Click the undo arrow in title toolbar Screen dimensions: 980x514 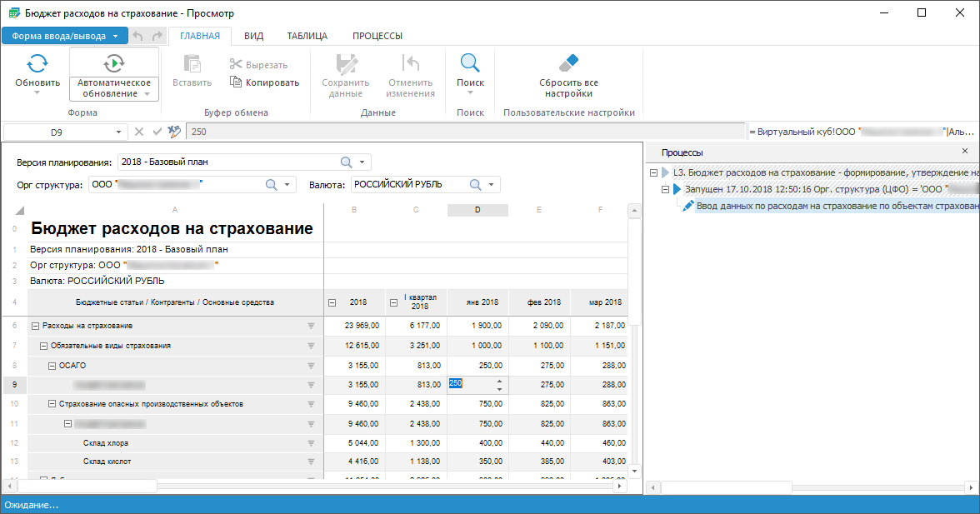click(138, 36)
